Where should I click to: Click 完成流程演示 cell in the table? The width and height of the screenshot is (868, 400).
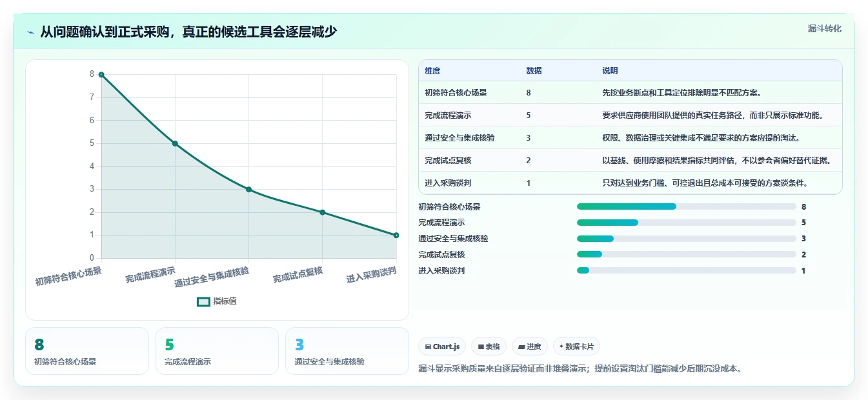pos(448,115)
